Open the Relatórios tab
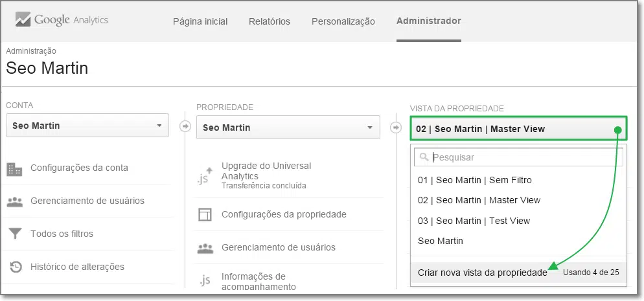The height and width of the screenshot is (301, 644). point(269,21)
